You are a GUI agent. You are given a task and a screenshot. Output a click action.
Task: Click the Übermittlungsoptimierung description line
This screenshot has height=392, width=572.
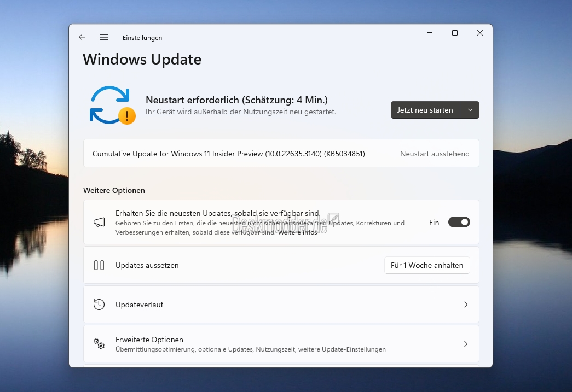251,349
